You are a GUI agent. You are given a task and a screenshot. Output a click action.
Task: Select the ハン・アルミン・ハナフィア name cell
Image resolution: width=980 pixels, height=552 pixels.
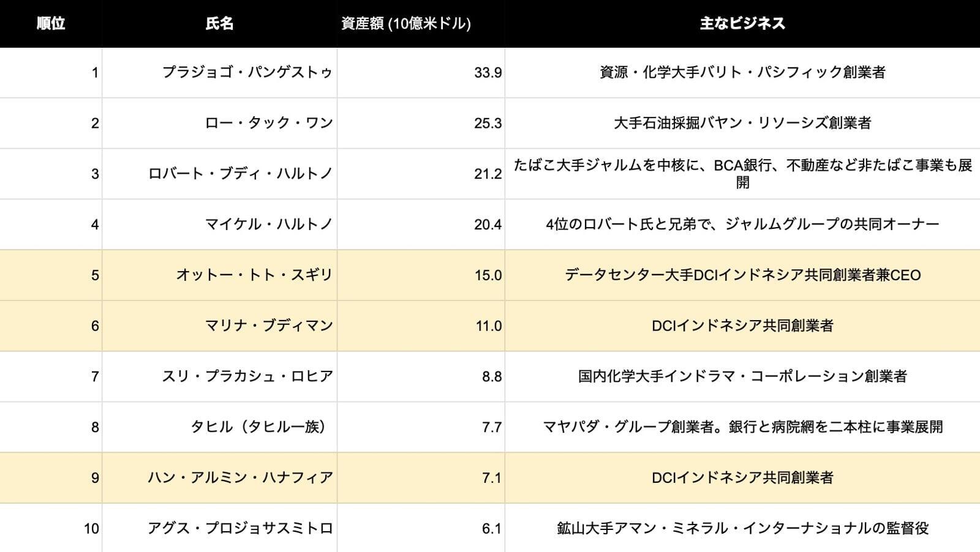click(240, 477)
